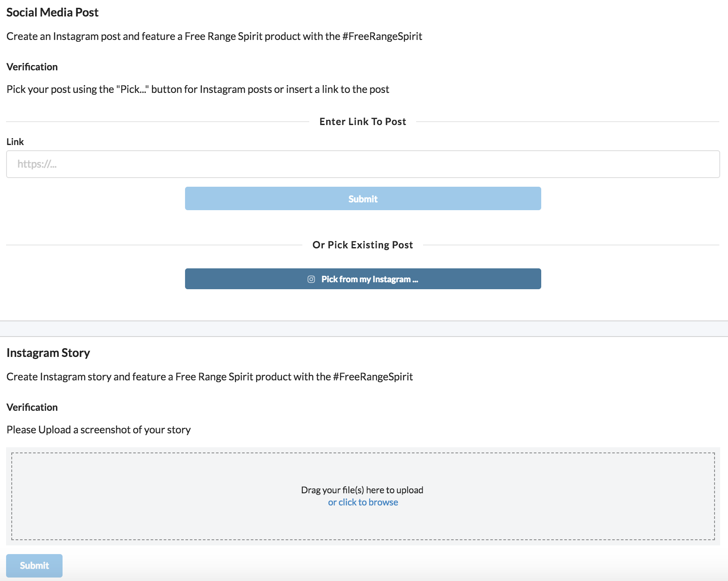Click the Verification heading under Instagram Story
The height and width of the screenshot is (581, 728).
32,407
